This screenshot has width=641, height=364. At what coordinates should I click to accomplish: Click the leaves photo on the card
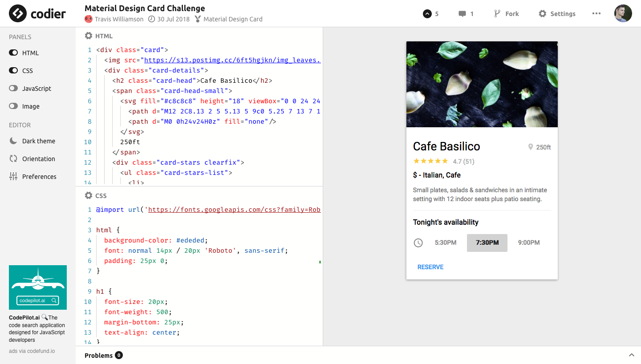pos(482,85)
